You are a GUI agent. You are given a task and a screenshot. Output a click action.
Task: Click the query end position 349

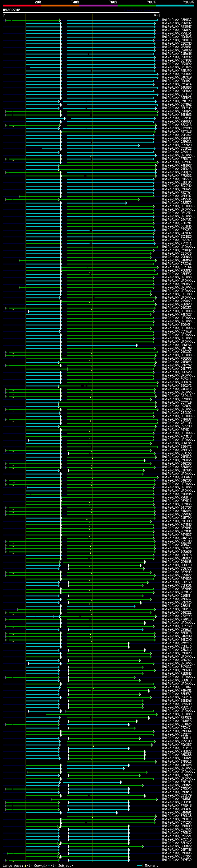pyautogui.click(x=155, y=15)
